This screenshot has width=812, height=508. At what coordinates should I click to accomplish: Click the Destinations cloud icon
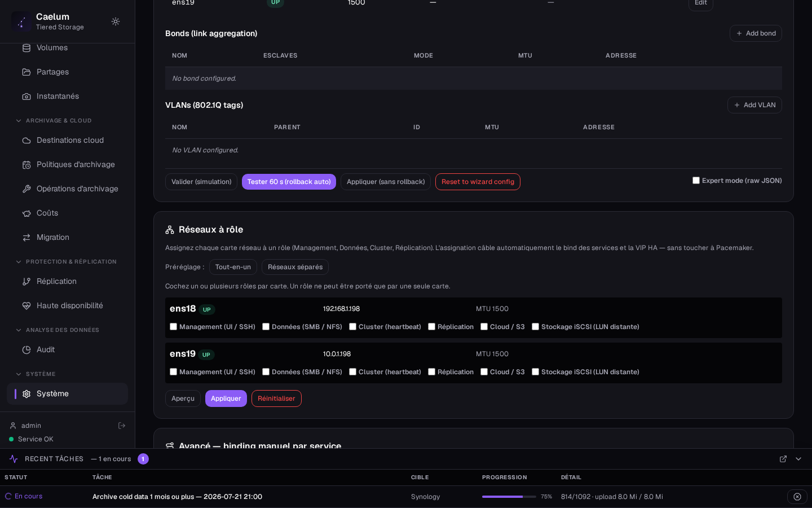click(27, 141)
